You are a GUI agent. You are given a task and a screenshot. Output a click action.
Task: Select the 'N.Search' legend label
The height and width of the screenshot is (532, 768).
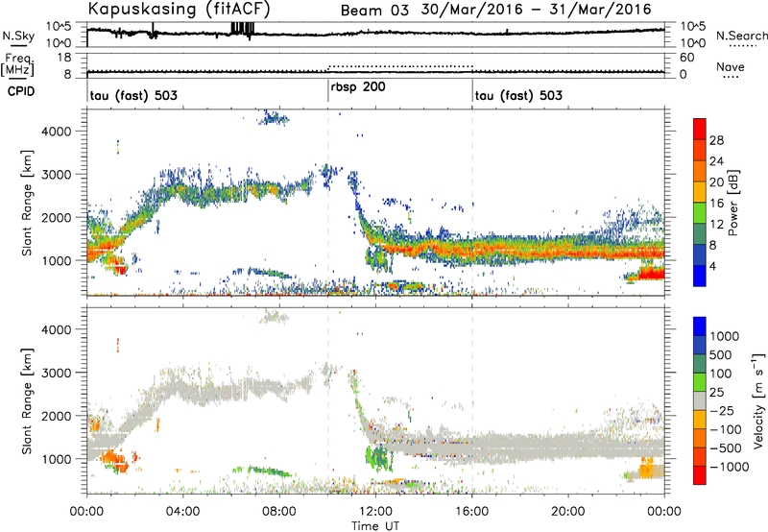point(741,36)
